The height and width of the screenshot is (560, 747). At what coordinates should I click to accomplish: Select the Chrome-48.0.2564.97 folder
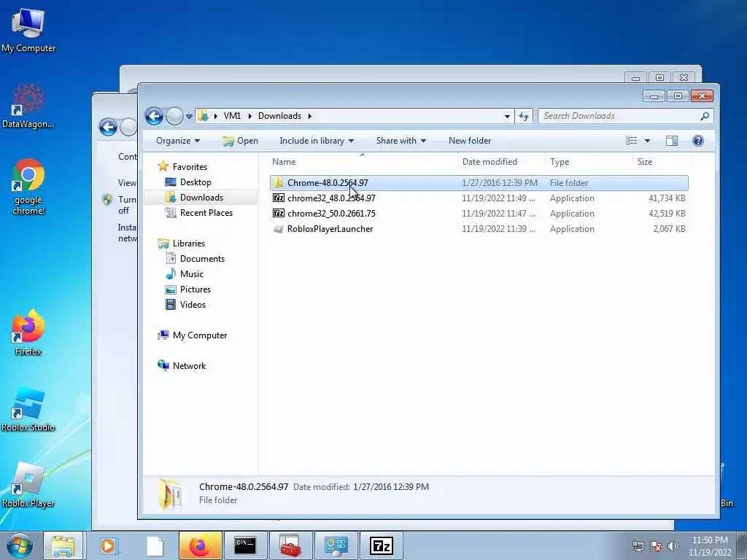tap(479, 183)
